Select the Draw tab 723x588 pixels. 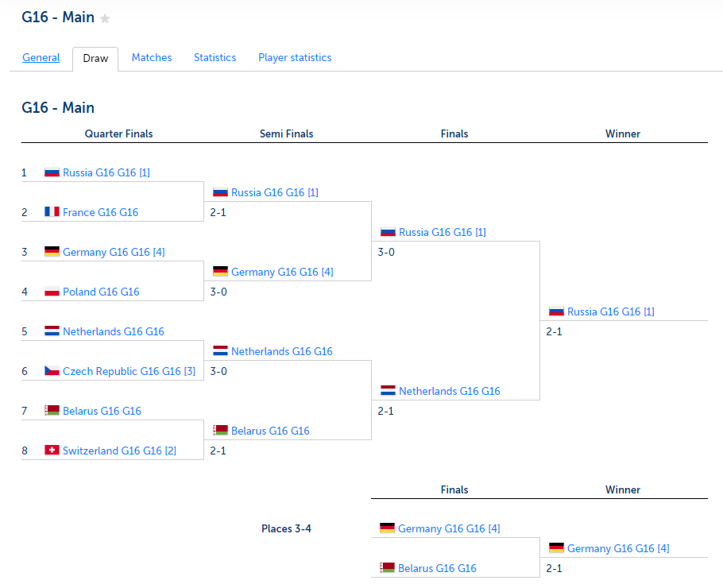[x=95, y=59]
